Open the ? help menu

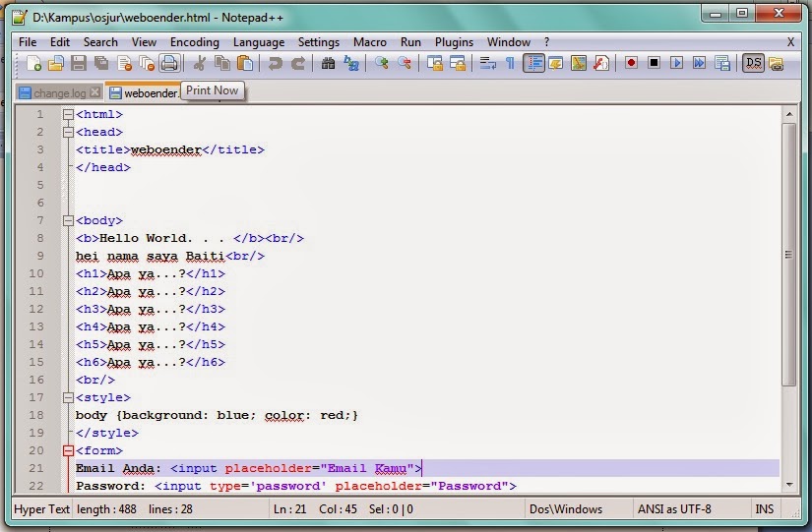[x=546, y=42]
